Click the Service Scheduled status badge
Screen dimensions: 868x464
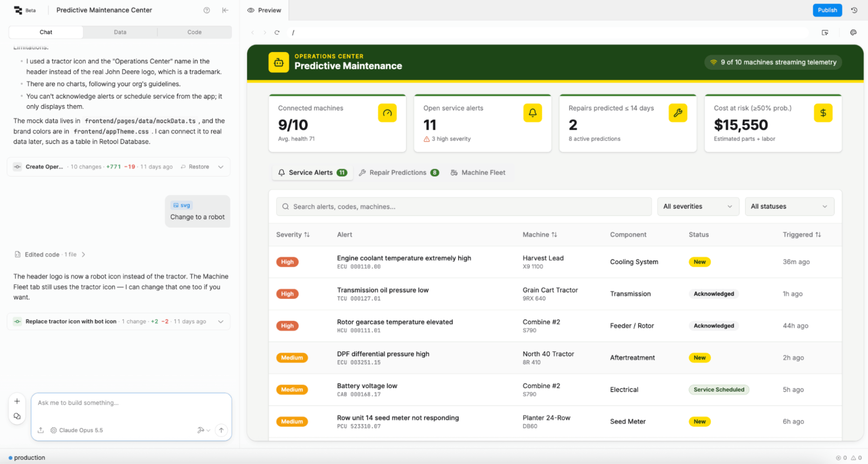pyautogui.click(x=719, y=390)
